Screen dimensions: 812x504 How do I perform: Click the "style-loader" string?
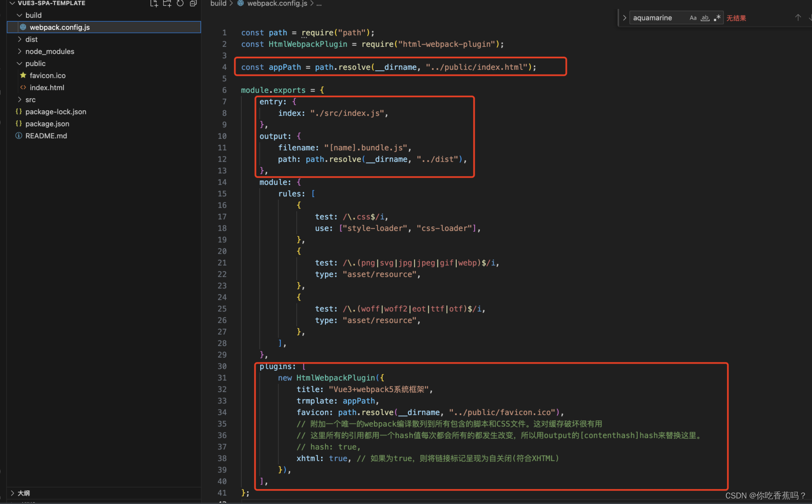coord(375,229)
